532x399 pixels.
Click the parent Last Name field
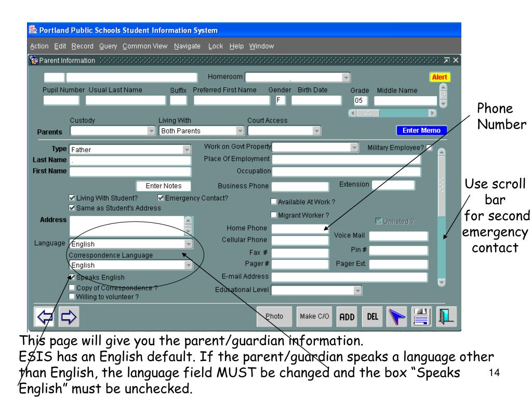[x=130, y=161]
